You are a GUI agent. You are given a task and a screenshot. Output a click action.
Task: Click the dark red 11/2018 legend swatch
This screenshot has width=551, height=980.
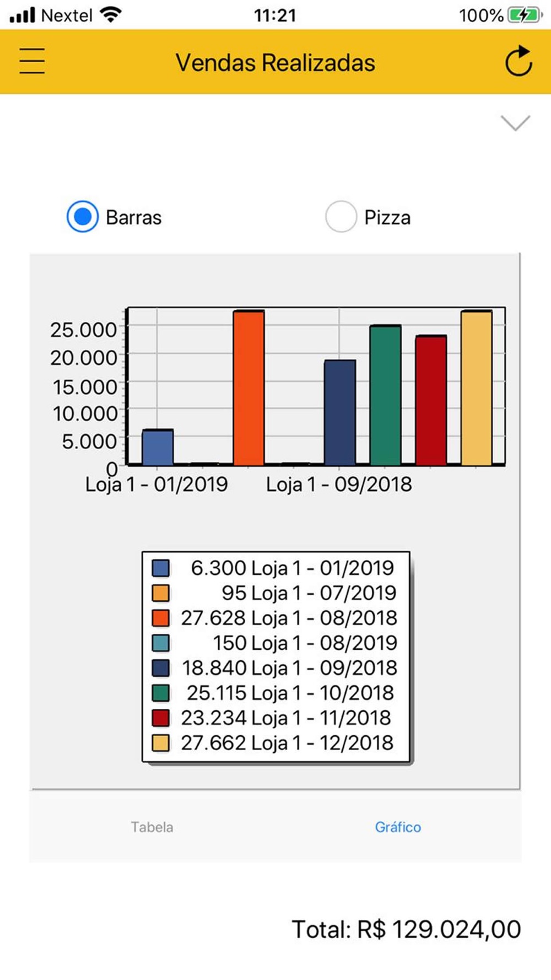pyautogui.click(x=160, y=718)
